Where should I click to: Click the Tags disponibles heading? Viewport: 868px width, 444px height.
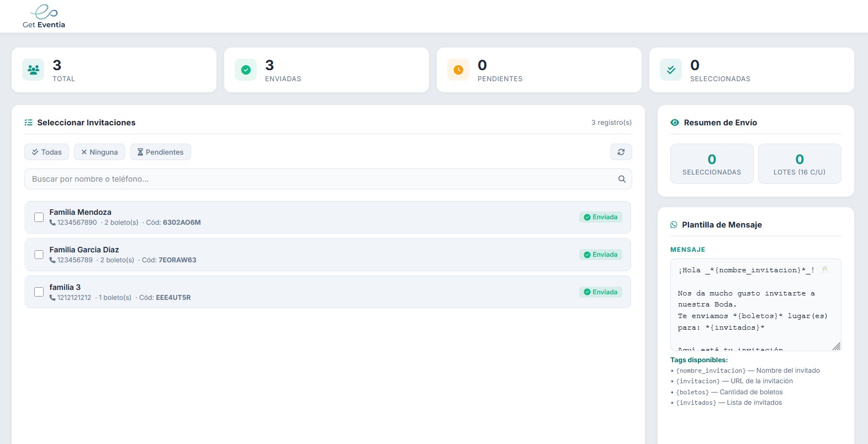(x=699, y=360)
